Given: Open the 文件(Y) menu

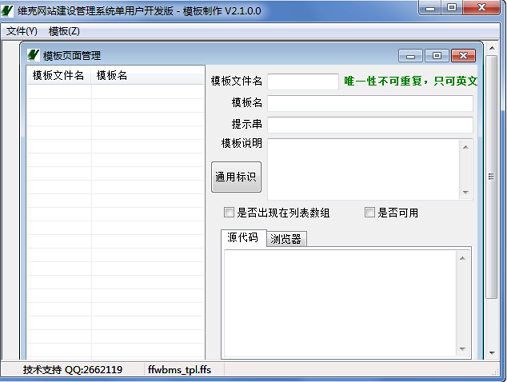Looking at the screenshot, I should (x=22, y=31).
